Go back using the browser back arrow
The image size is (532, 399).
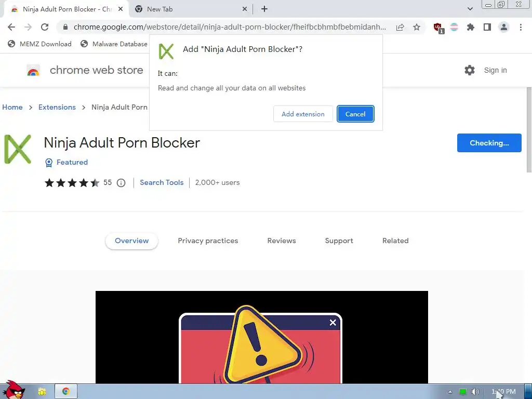click(11, 27)
